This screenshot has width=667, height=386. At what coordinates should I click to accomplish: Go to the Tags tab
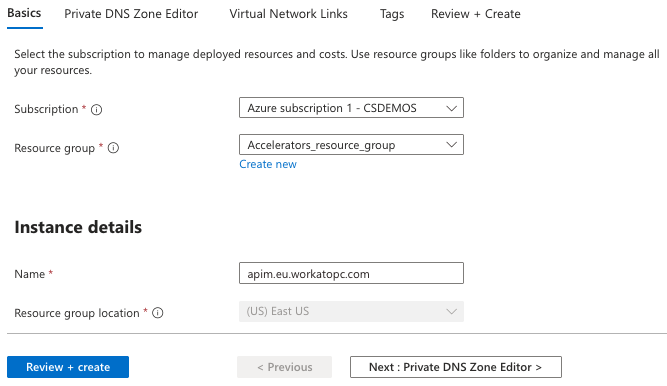392,14
